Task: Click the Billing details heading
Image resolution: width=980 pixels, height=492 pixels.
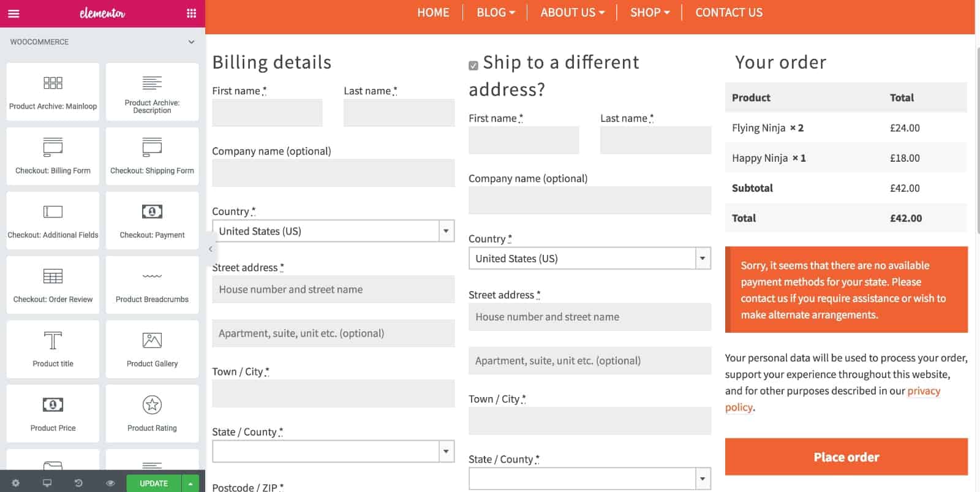Action: pos(272,62)
